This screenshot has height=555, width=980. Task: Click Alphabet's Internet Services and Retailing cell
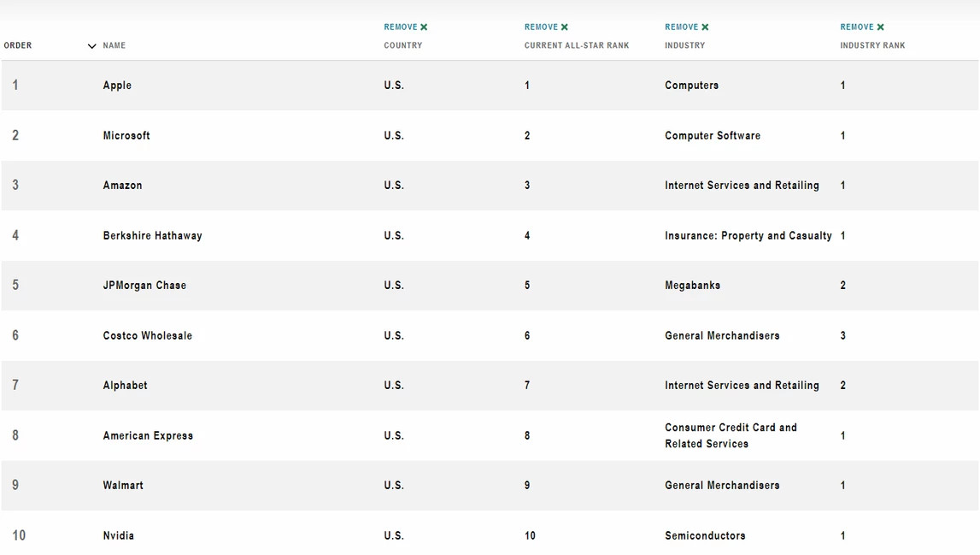tap(742, 386)
